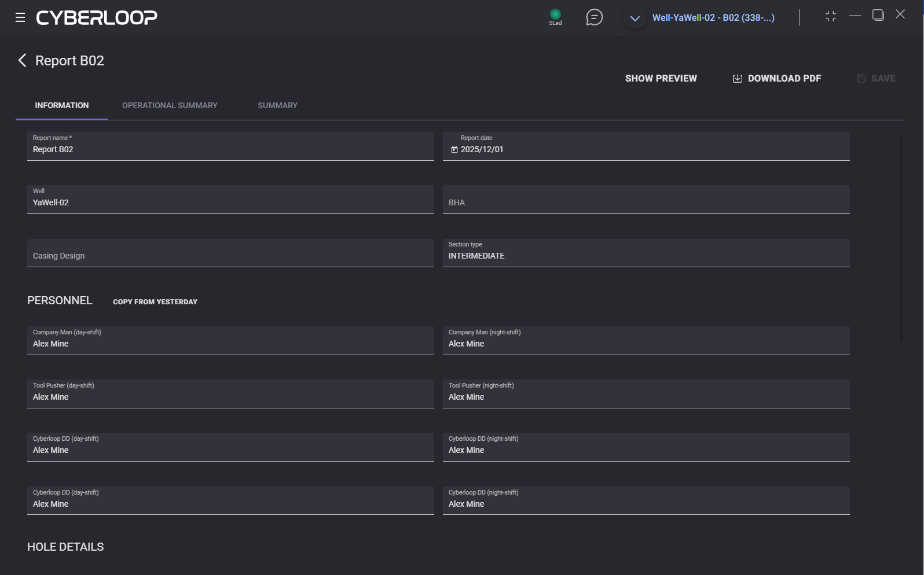Click the Report name input field
Viewport: 924px width, 575px height.
click(x=230, y=149)
